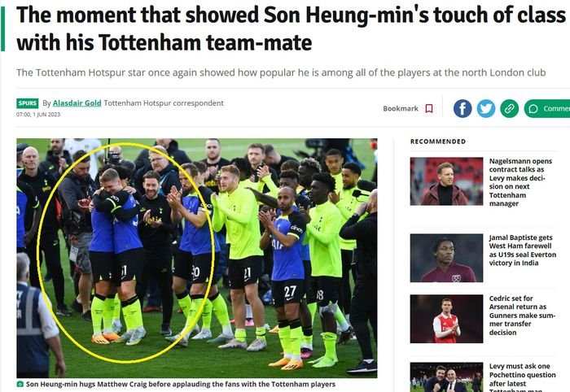Read Levy must ask Pochettino question story
Screen dimensions: 570x392
(523, 377)
